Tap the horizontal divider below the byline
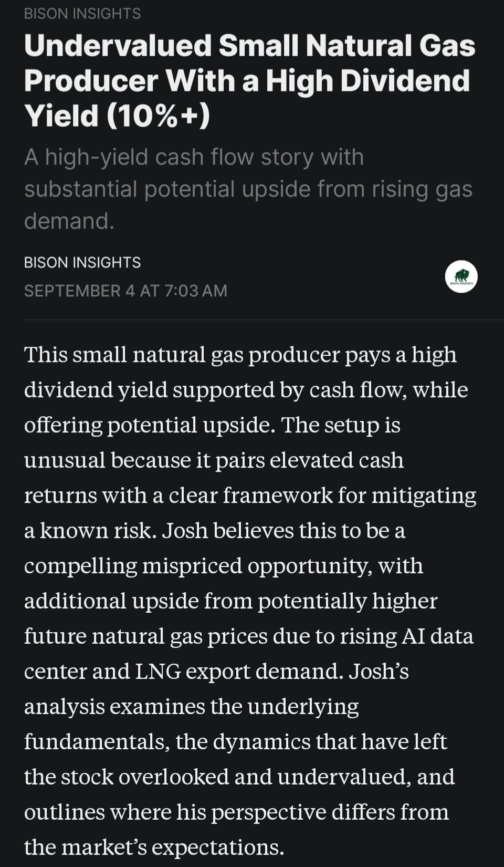Screen dimensions: 504x867 point(262,319)
